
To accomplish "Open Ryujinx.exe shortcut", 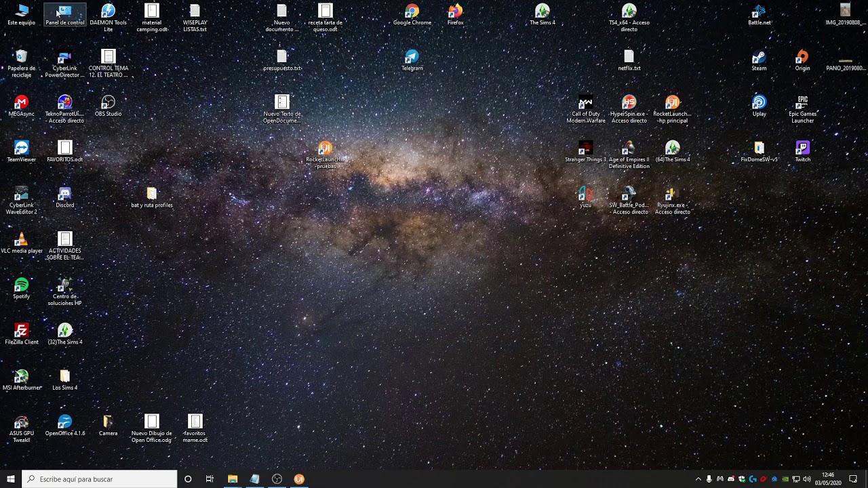I will (673, 201).
